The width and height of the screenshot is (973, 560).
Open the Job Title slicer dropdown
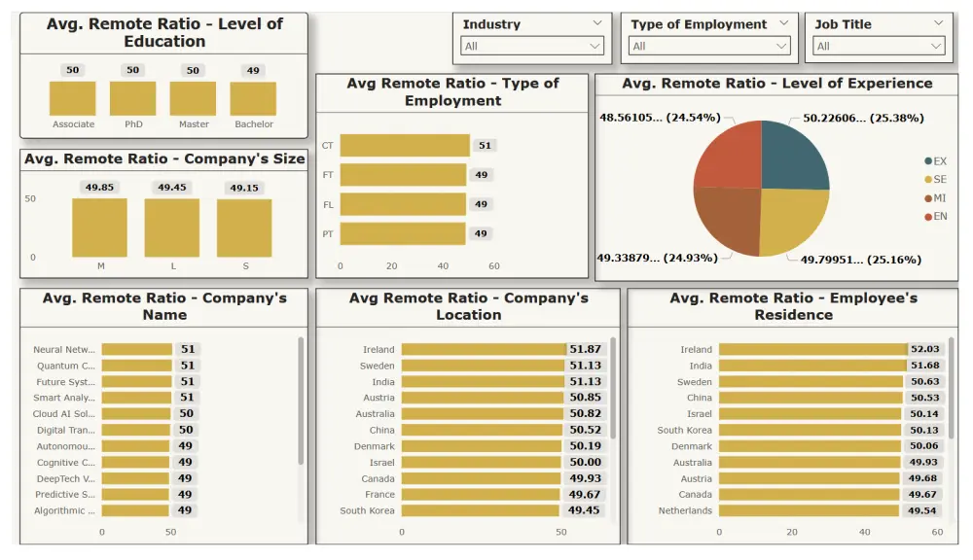pos(879,46)
